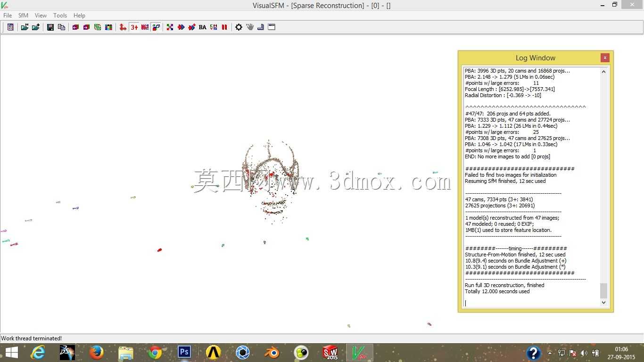Open the File menu
The height and width of the screenshot is (362, 644).
click(8, 16)
